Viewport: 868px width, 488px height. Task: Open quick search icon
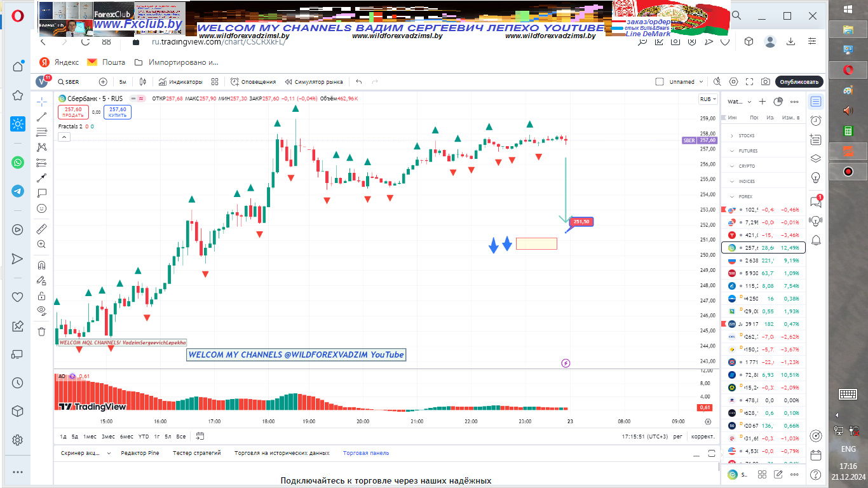point(717,82)
